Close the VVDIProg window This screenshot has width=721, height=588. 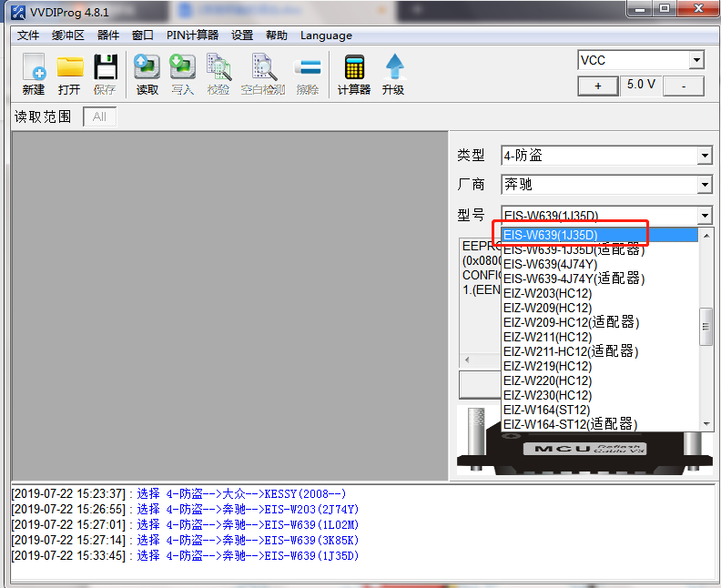click(698, 8)
